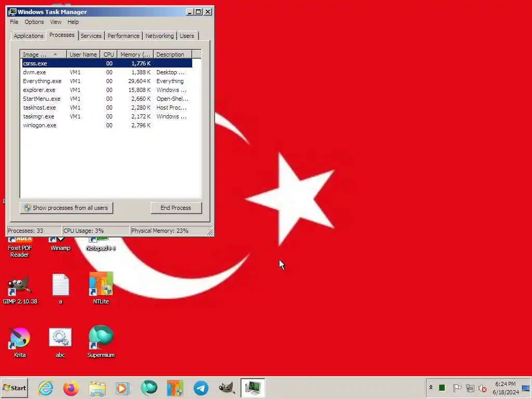Click the 6:24 PM clock in tray
This screenshot has height=399, width=532.
coord(505,384)
